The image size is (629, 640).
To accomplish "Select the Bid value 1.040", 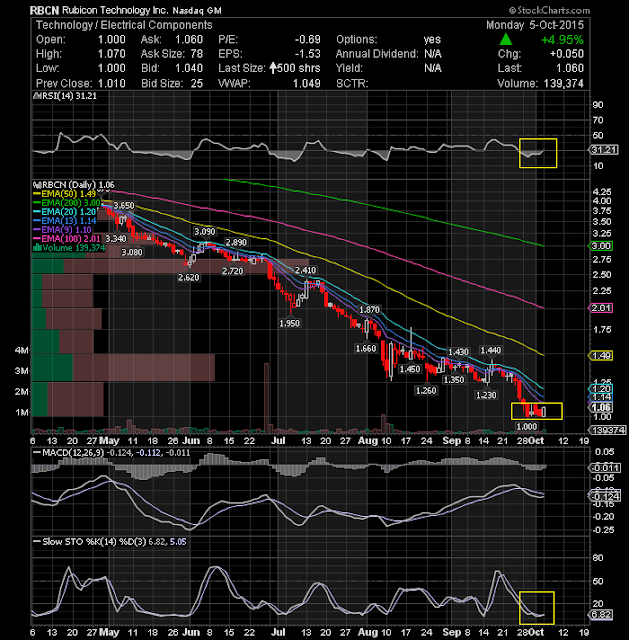I will (189, 68).
